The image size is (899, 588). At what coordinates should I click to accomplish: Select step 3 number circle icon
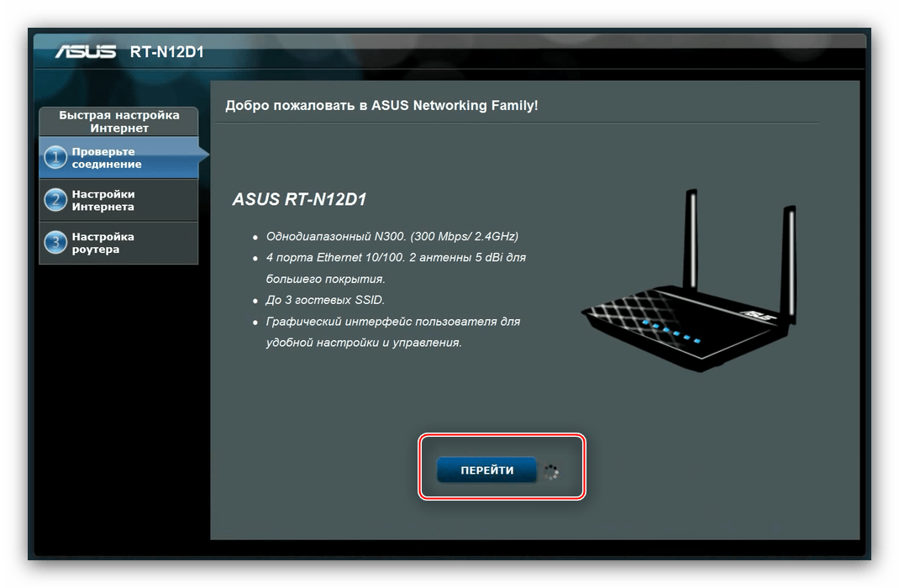click(55, 243)
